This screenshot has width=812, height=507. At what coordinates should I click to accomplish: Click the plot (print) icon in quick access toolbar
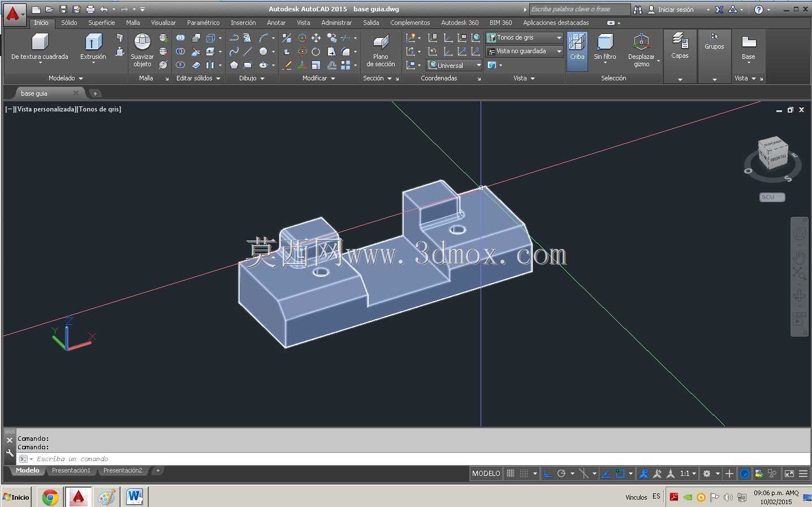tap(90, 9)
